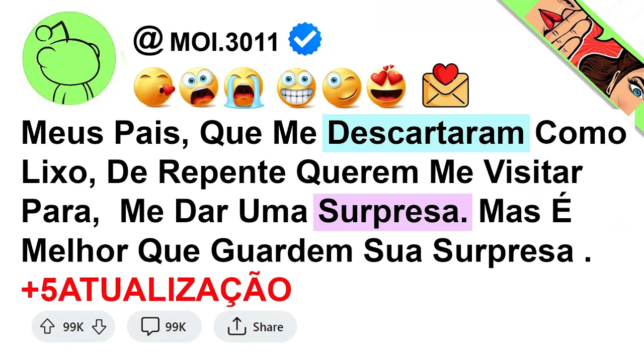644x362 pixels.
Task: Click the heart-eyes emoji
Action: coord(386,88)
